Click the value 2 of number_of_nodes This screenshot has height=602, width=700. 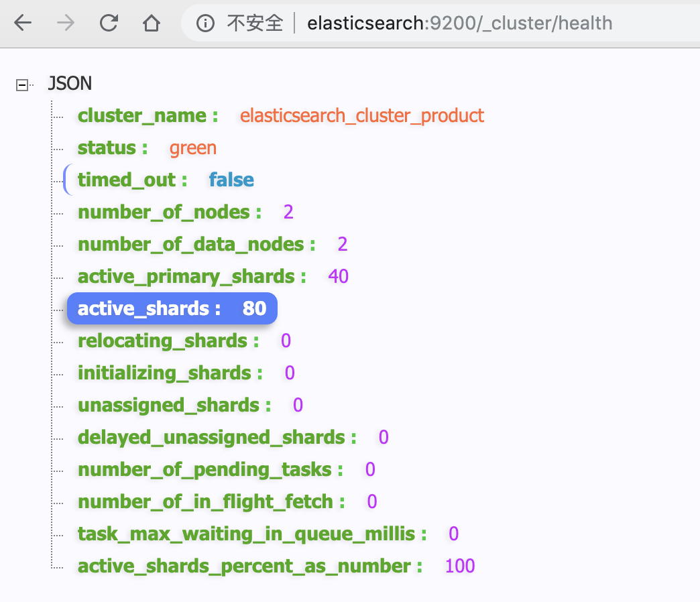click(288, 212)
